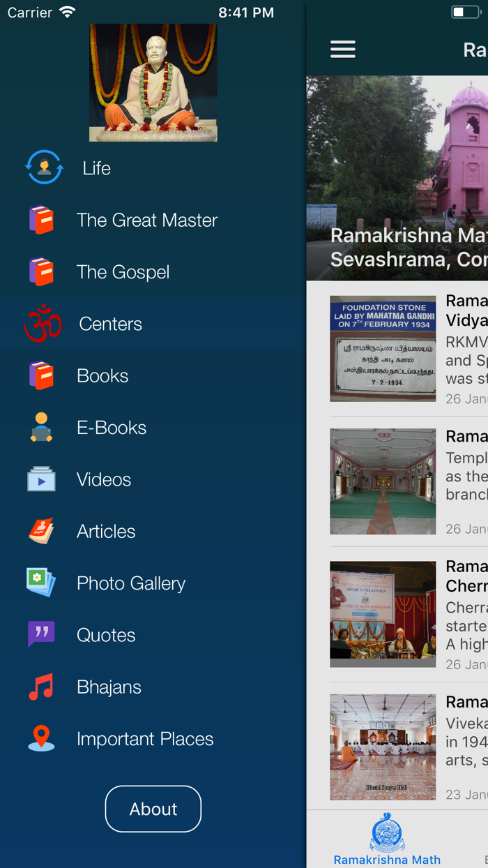The height and width of the screenshot is (868, 488).
Task: Open the Life menu item
Action: [x=96, y=168]
